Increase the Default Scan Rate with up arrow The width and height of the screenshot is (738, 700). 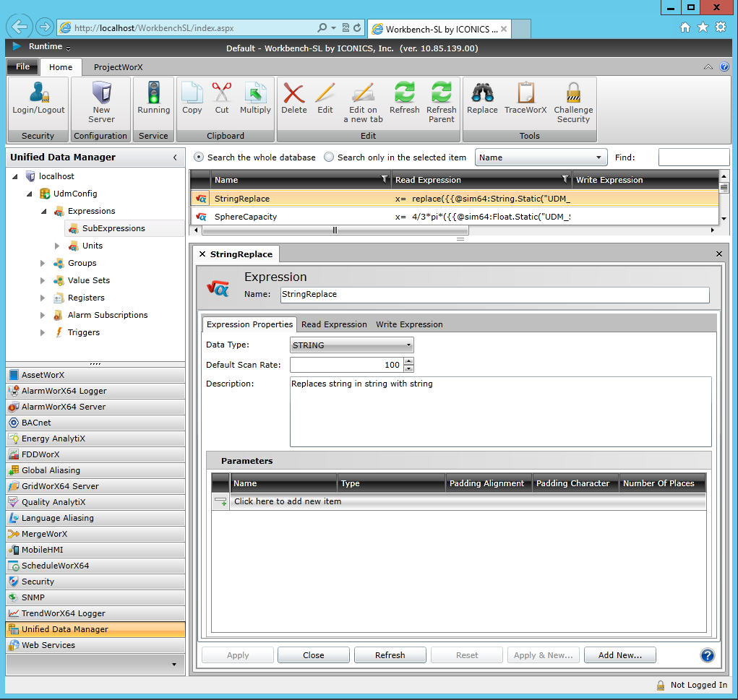[409, 361]
